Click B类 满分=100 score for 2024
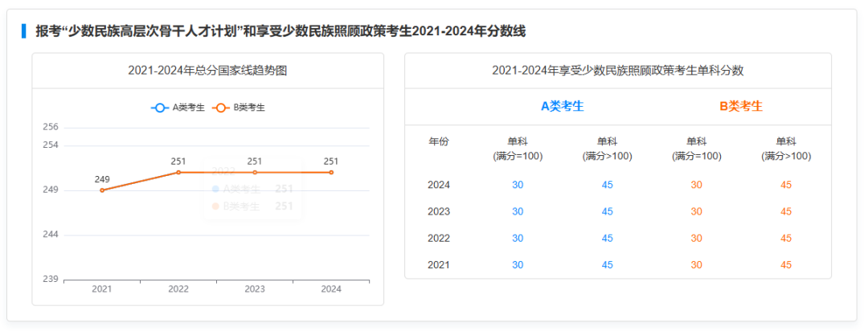 coord(696,185)
